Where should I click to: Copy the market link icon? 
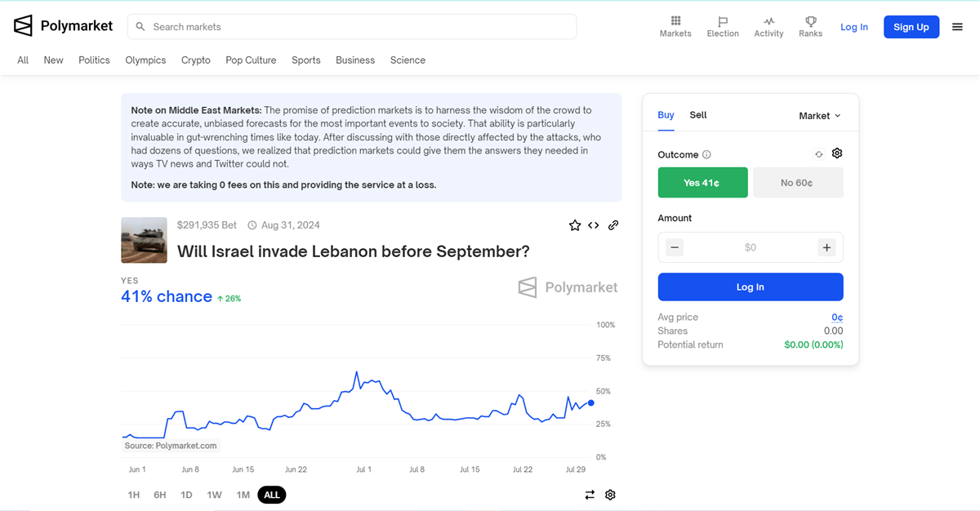pos(613,225)
